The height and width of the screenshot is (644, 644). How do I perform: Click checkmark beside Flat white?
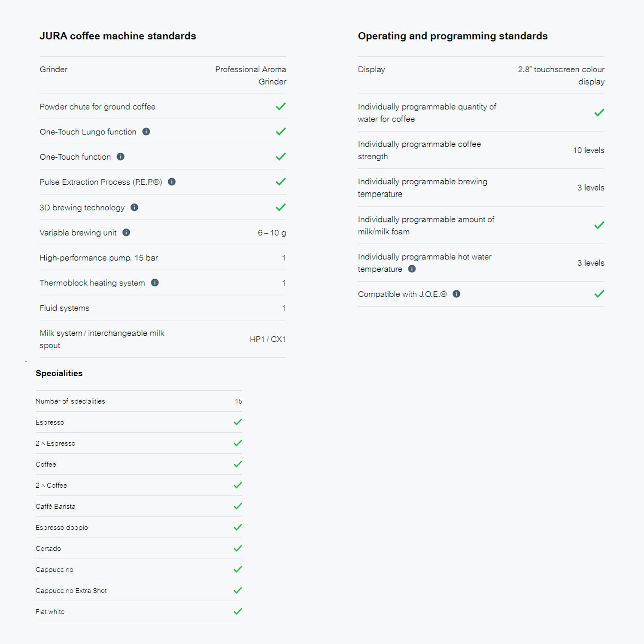(238, 611)
